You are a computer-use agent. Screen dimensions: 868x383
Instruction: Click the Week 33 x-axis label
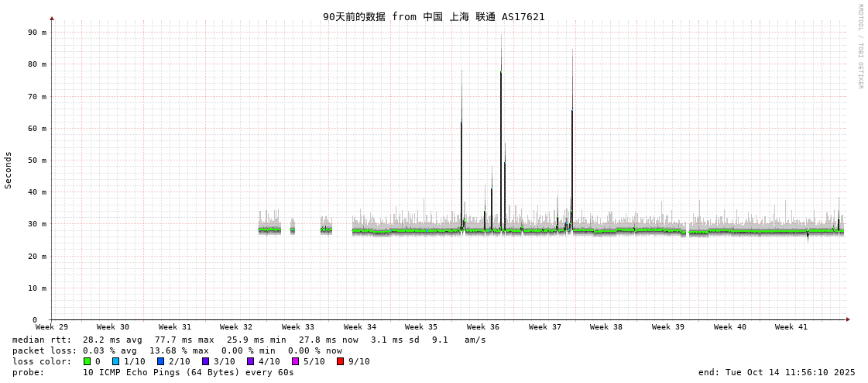click(x=298, y=327)
